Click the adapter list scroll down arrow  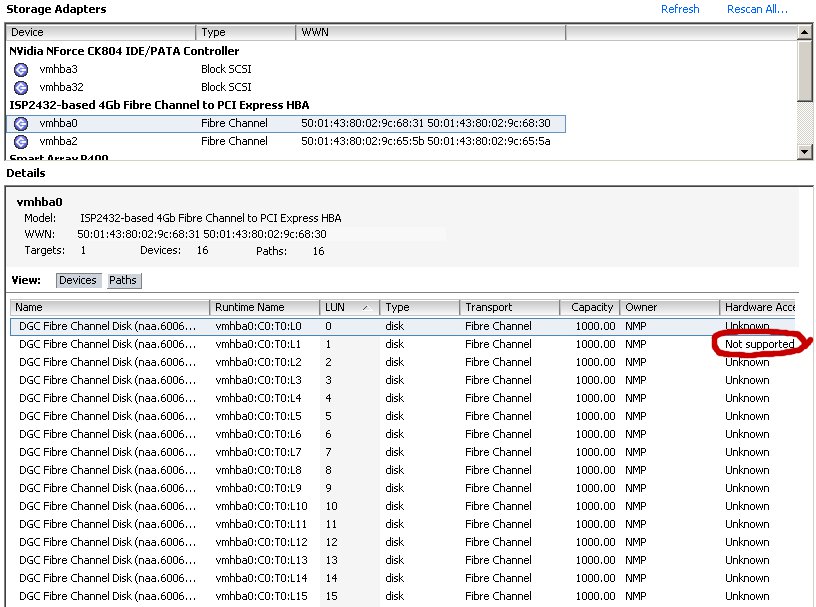(805, 152)
